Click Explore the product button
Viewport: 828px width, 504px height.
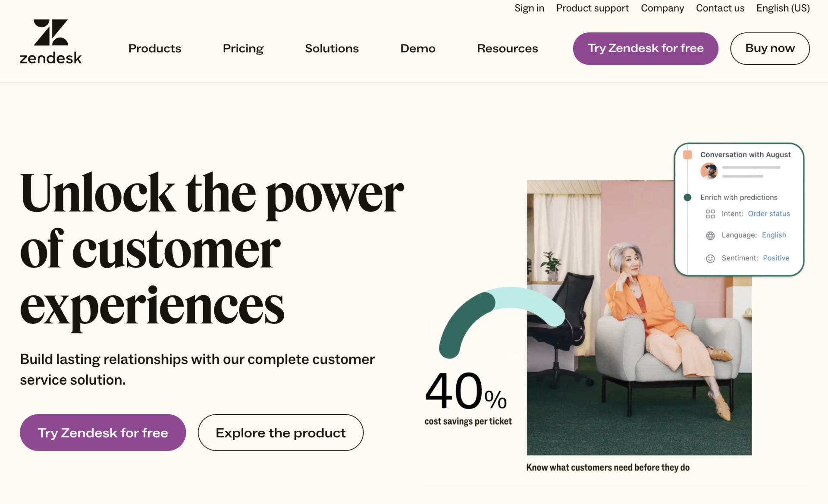pos(280,432)
